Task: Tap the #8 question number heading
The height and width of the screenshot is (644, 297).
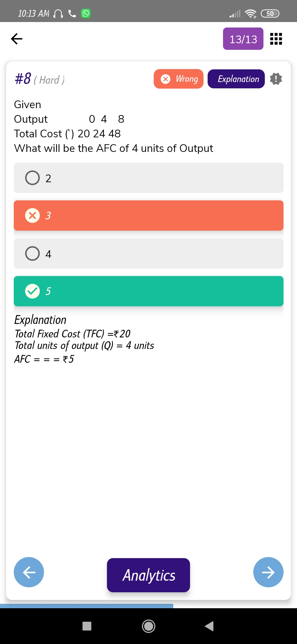Action: coord(23,79)
